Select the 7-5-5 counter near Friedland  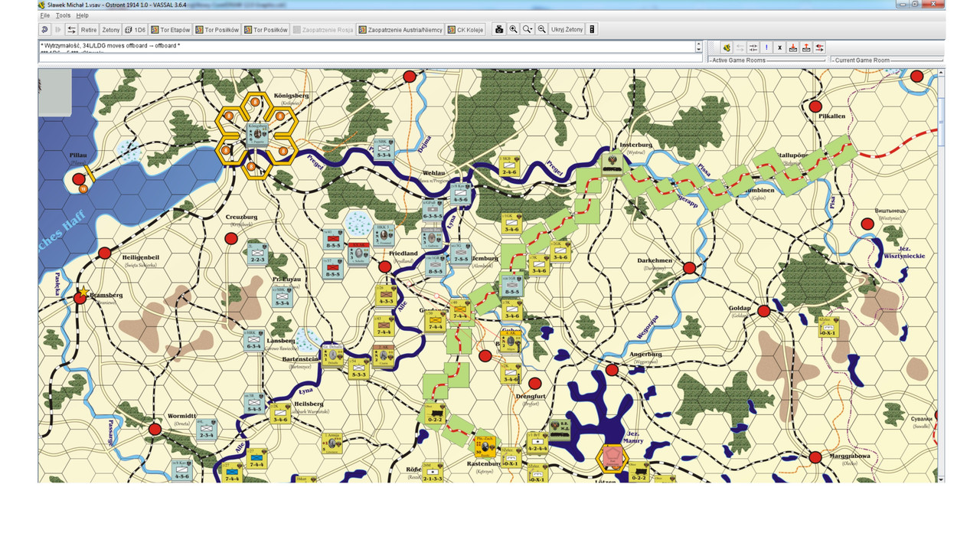460,254
